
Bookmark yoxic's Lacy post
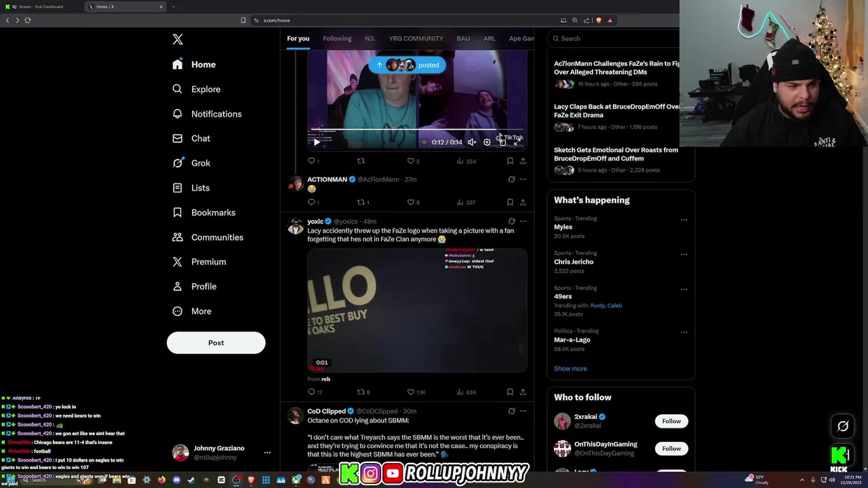coord(510,392)
